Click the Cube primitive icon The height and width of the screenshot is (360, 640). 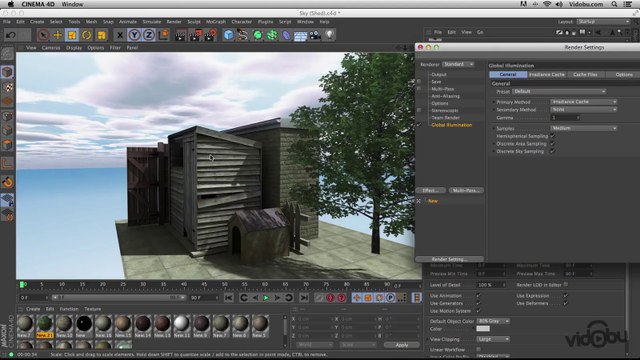[x=229, y=36]
